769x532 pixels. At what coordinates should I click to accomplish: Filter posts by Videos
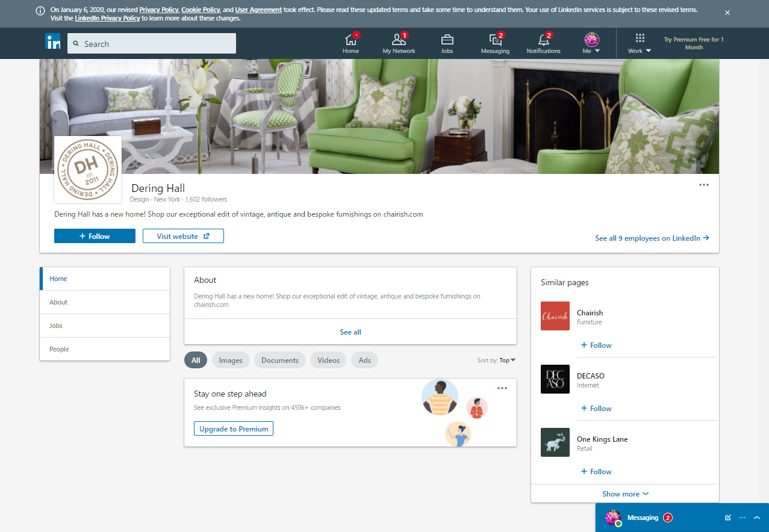tap(329, 360)
